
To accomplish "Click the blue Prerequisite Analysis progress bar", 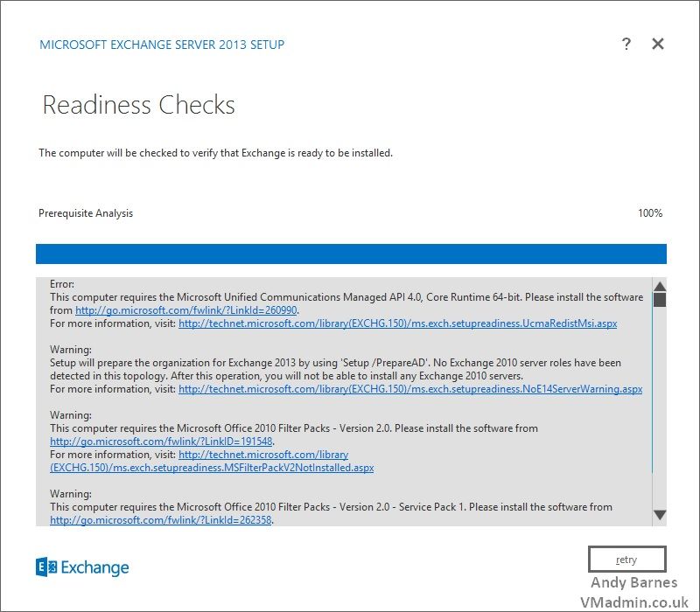I will click(x=350, y=254).
